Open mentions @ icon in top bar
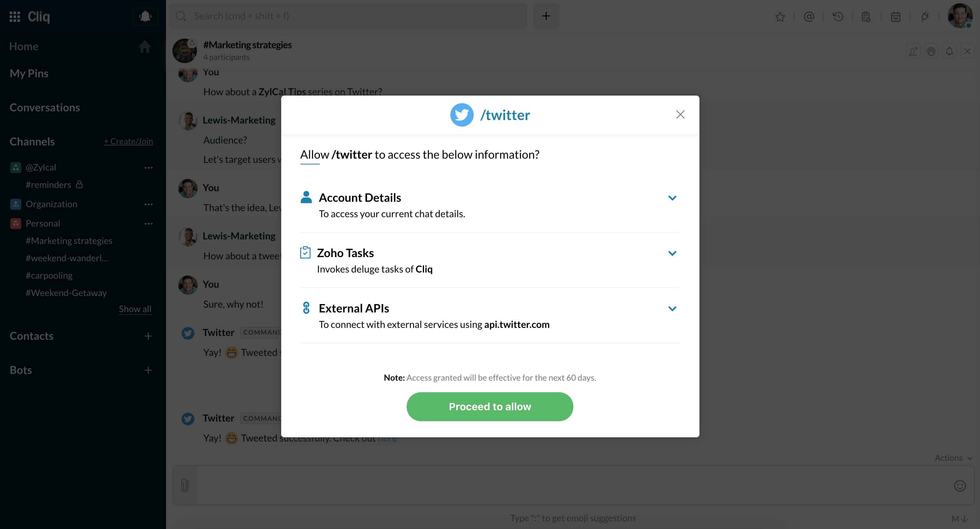Screen dimensions: 980x529 [809, 16]
